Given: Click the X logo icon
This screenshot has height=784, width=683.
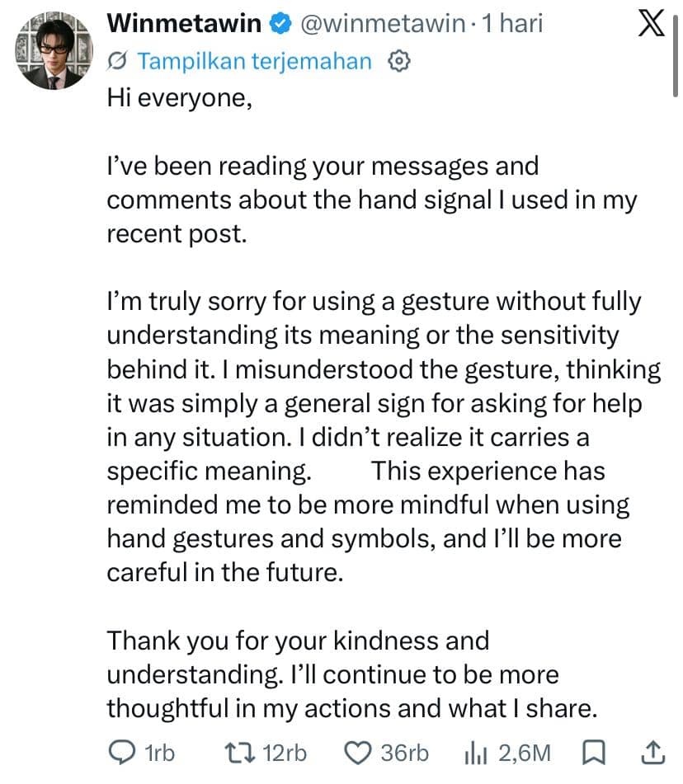Looking at the screenshot, I should coord(652,23).
